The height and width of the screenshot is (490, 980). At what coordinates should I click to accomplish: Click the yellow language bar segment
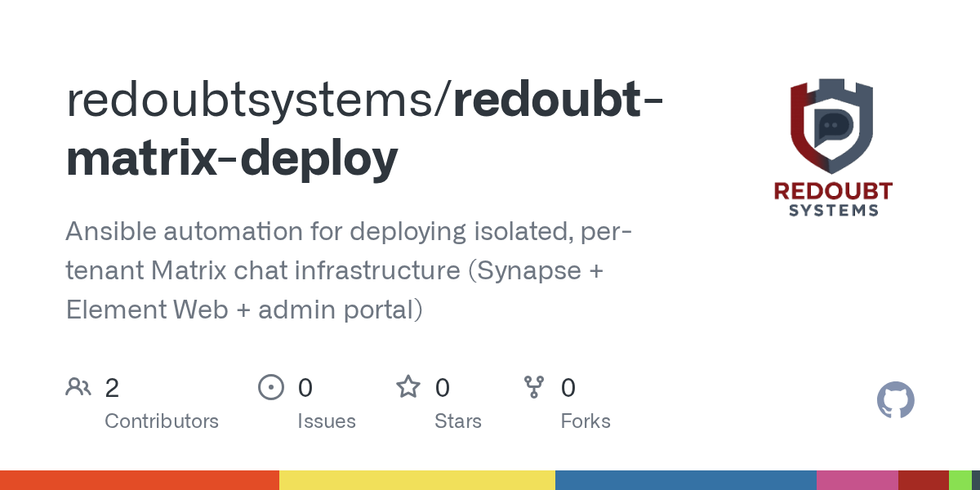[417, 480]
